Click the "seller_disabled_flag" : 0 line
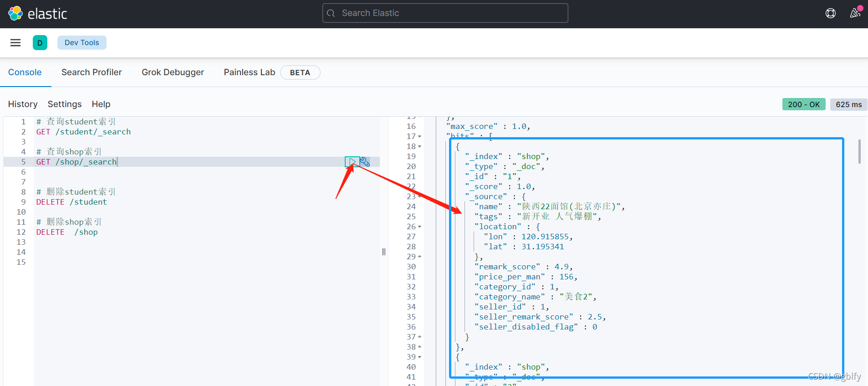This screenshot has height=386, width=868. click(536, 327)
